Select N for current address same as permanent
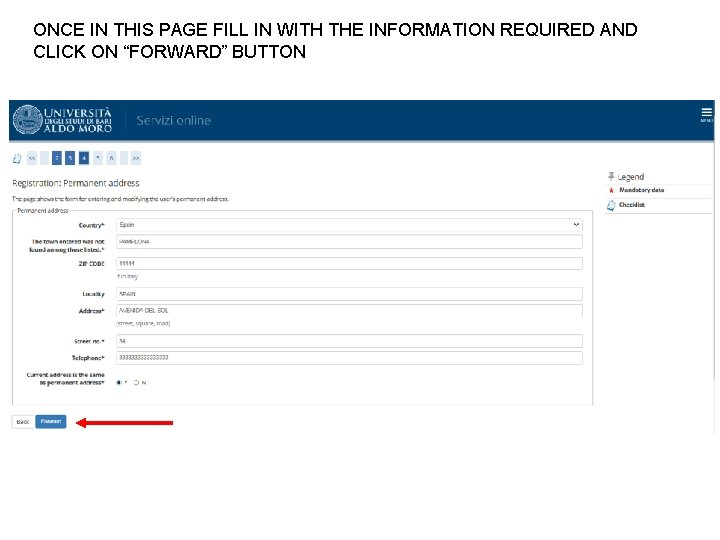The height and width of the screenshot is (540, 720). (x=136, y=382)
